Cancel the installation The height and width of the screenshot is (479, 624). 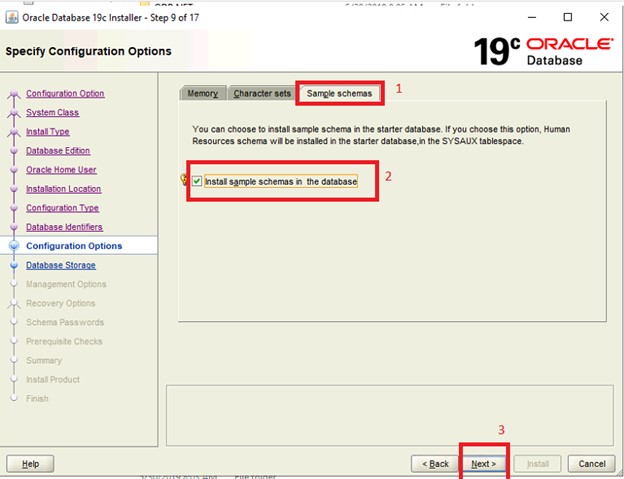(x=591, y=464)
